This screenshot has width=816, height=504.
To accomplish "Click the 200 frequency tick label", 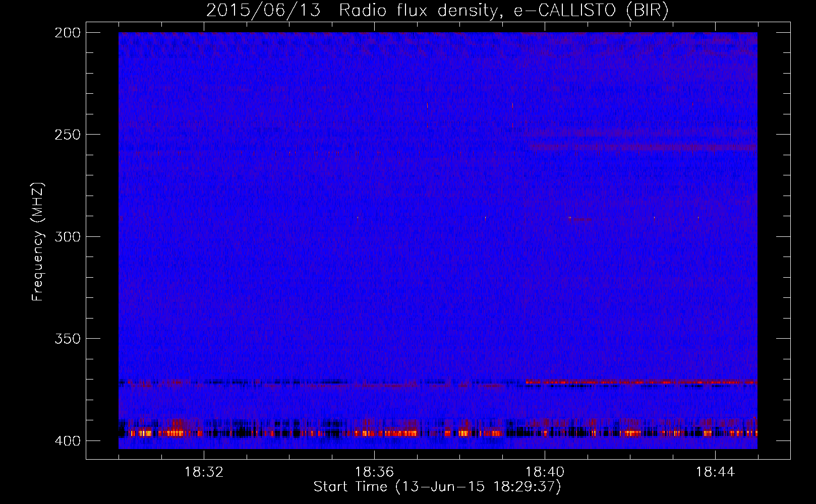I will click(x=68, y=33).
